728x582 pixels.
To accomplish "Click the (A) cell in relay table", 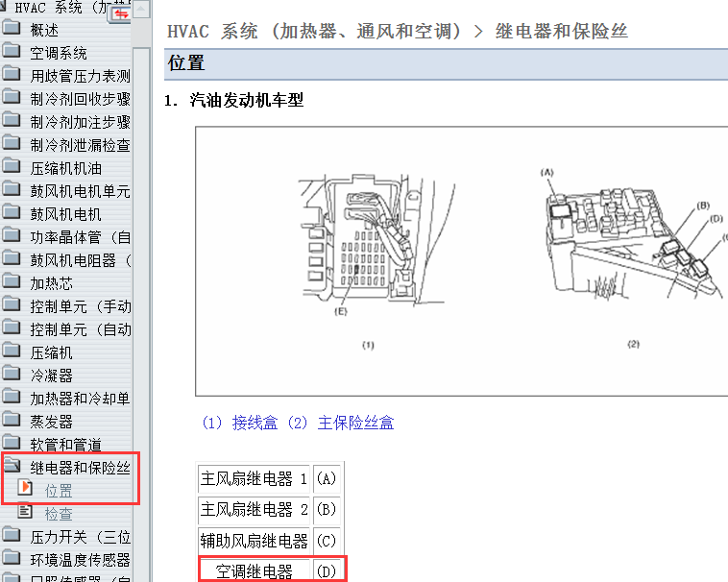I will point(327,479).
